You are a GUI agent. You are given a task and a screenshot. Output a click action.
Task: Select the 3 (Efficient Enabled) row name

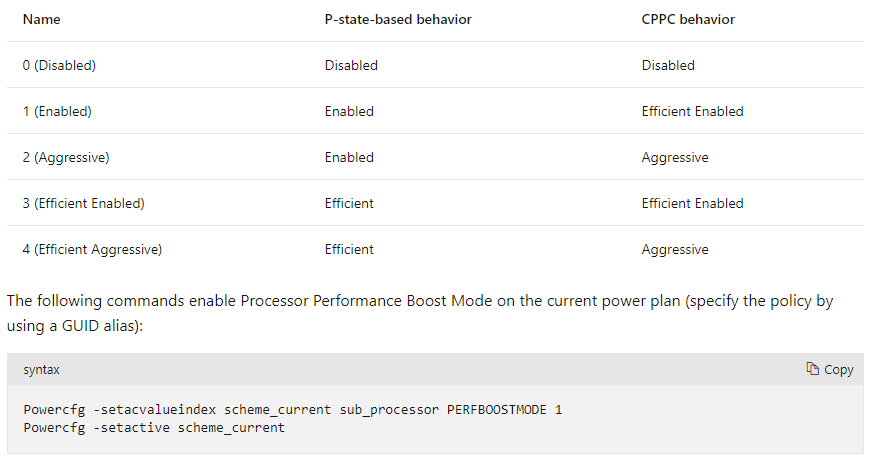[x=84, y=203]
